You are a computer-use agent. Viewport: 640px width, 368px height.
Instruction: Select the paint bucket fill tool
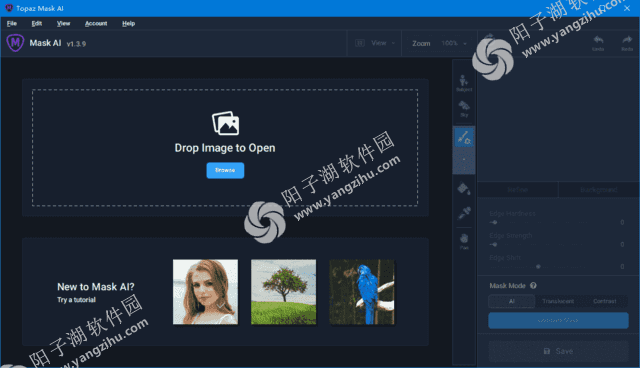(464, 188)
